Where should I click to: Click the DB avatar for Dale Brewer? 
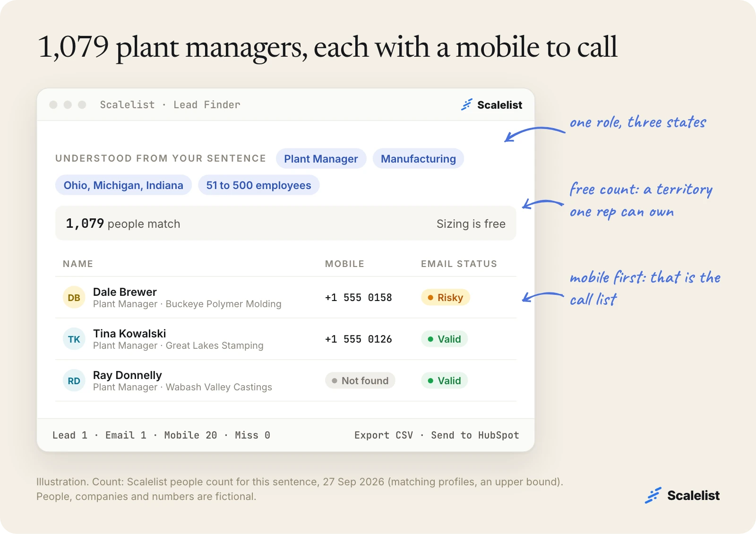74,298
